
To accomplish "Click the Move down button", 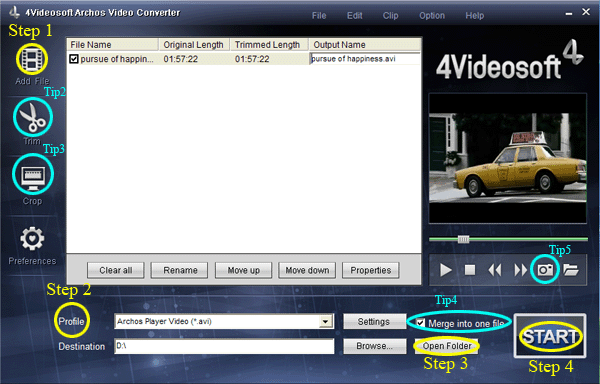I will point(307,270).
